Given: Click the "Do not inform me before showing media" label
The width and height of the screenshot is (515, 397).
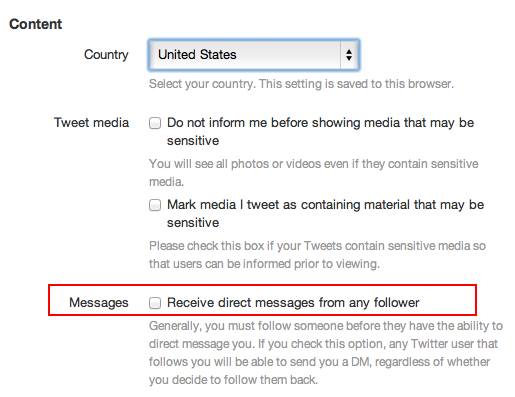Looking at the screenshot, I should [x=320, y=131].
